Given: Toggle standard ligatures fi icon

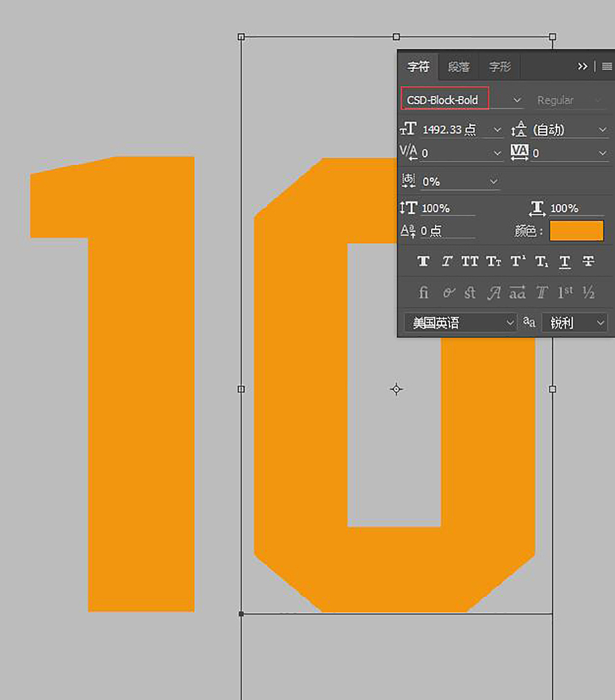Looking at the screenshot, I should point(423,293).
